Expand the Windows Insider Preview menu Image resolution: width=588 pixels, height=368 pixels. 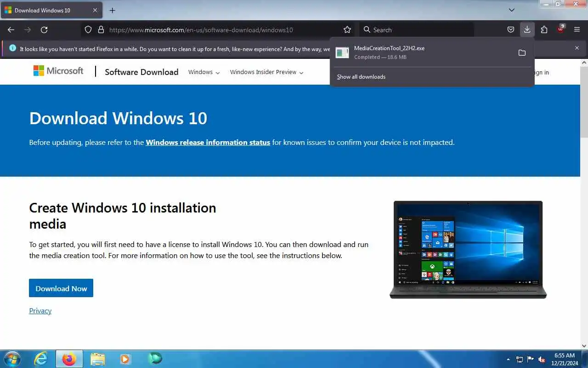click(267, 72)
